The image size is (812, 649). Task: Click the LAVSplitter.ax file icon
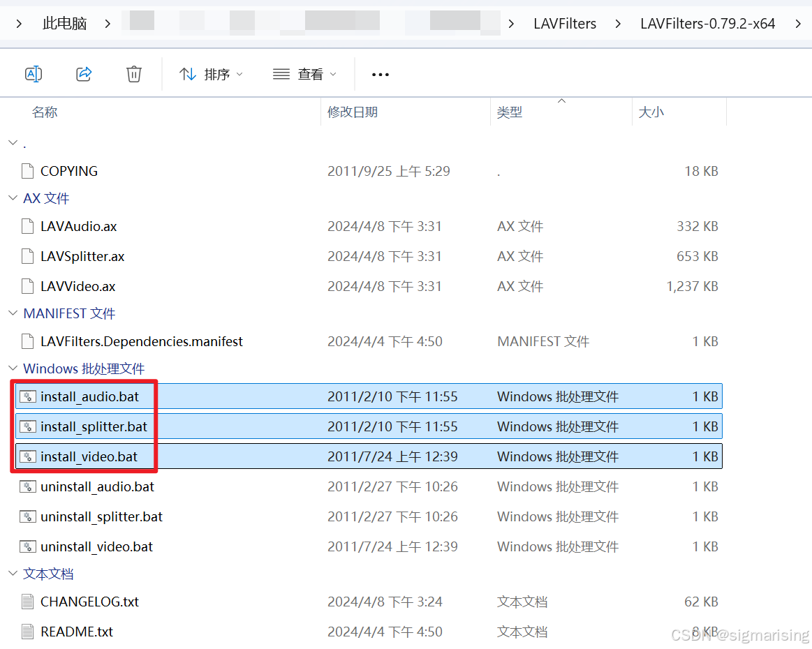pyautogui.click(x=27, y=256)
